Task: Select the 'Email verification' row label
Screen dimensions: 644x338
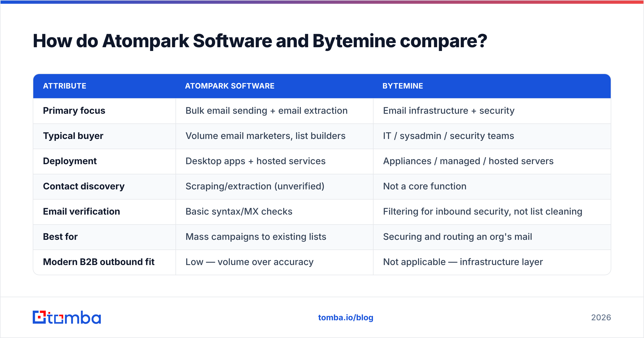Action: point(81,211)
